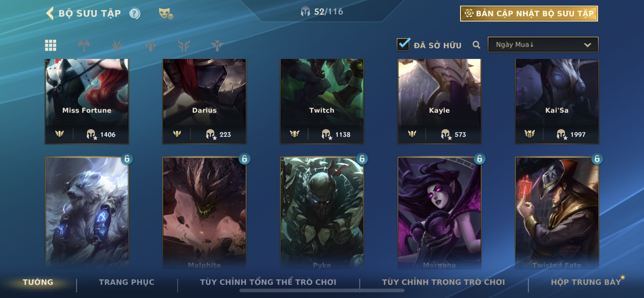The height and width of the screenshot is (298, 644).
Task: Open Tùy Chỉnh Trong Trò Chơi tab
Action: point(443,282)
